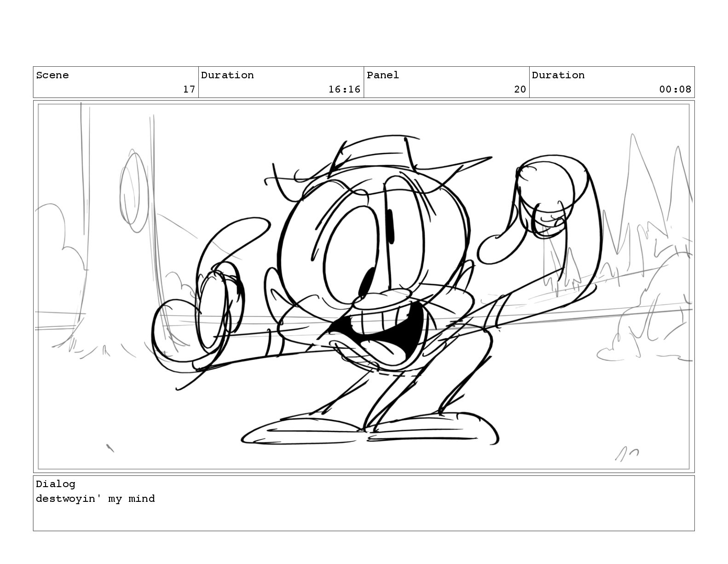Click the panel Duration label above 00:08

click(x=558, y=75)
